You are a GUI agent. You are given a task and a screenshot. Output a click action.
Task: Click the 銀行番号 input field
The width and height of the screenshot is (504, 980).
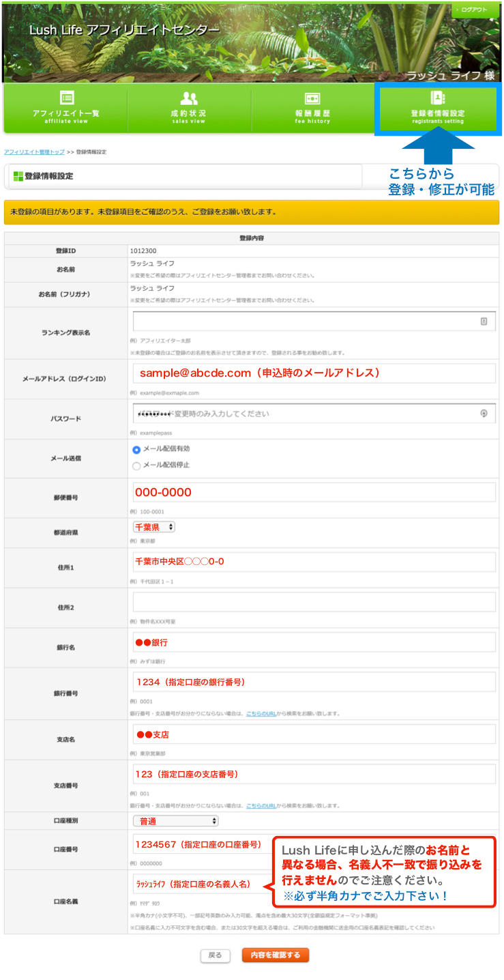point(314,682)
